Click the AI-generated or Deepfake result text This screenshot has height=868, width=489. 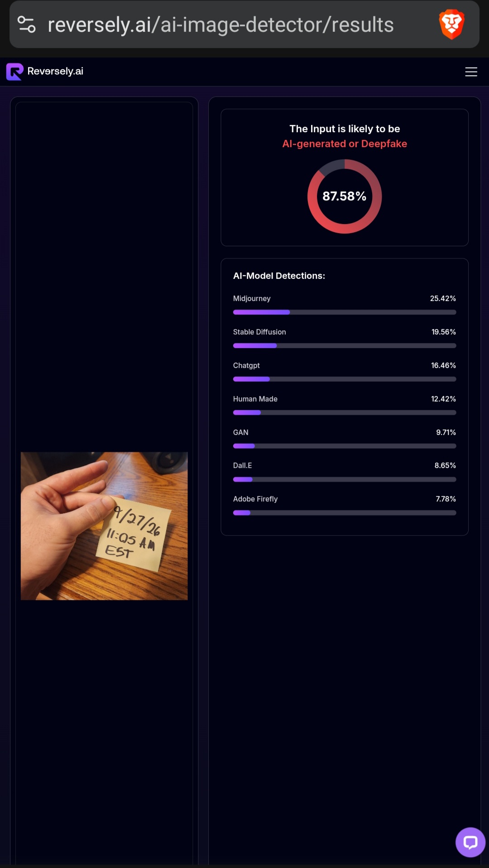pos(345,144)
